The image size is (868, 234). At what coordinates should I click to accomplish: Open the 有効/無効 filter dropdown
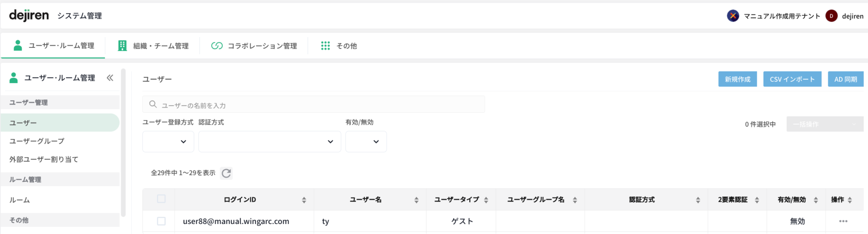pyautogui.click(x=366, y=141)
